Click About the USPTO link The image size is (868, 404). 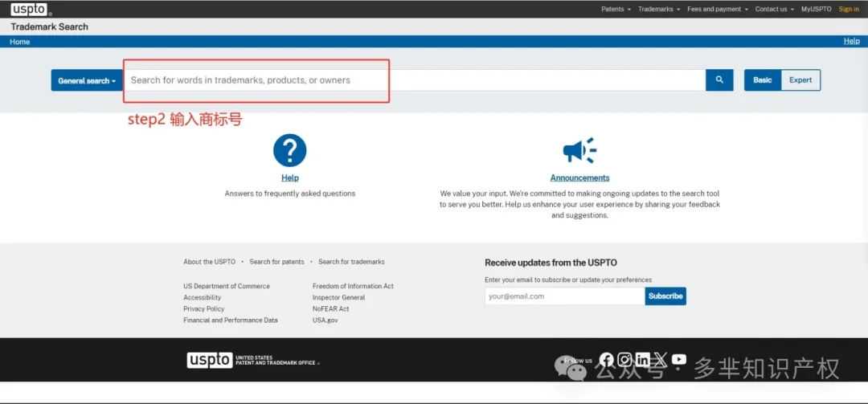pos(209,262)
